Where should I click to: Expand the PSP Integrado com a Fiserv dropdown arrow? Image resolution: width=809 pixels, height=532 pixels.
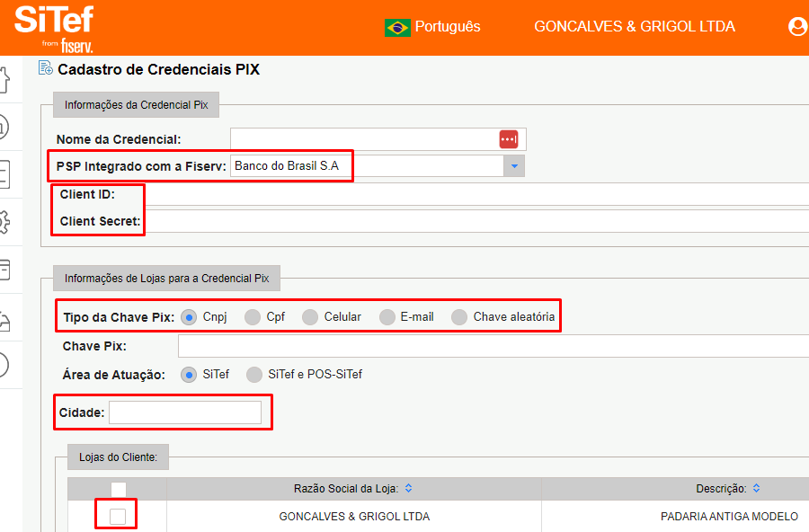514,166
